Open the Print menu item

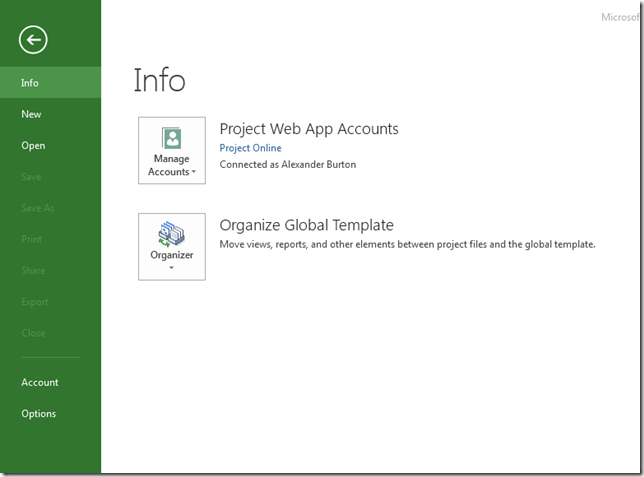(x=50, y=239)
